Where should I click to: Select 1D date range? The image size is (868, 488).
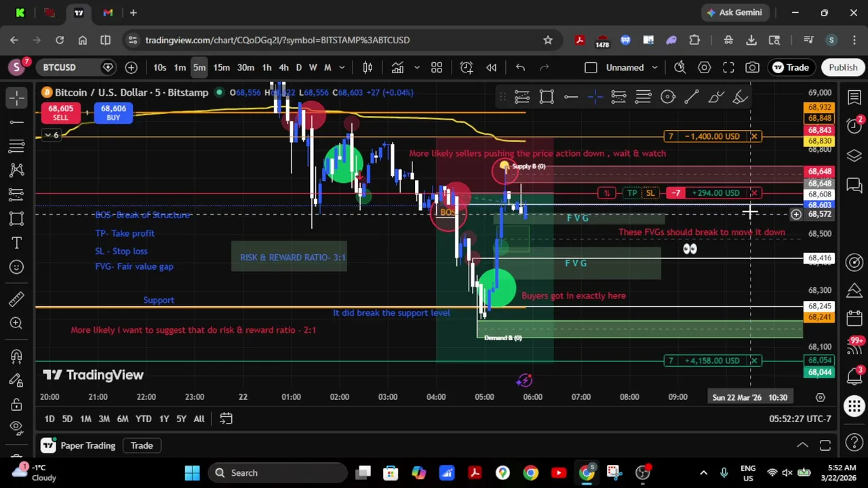coord(50,419)
